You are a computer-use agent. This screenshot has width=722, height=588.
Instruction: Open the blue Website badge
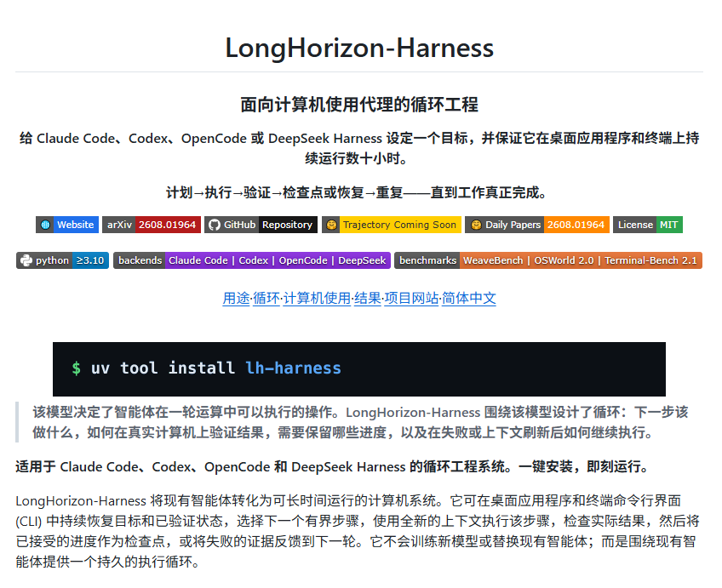[67, 225]
